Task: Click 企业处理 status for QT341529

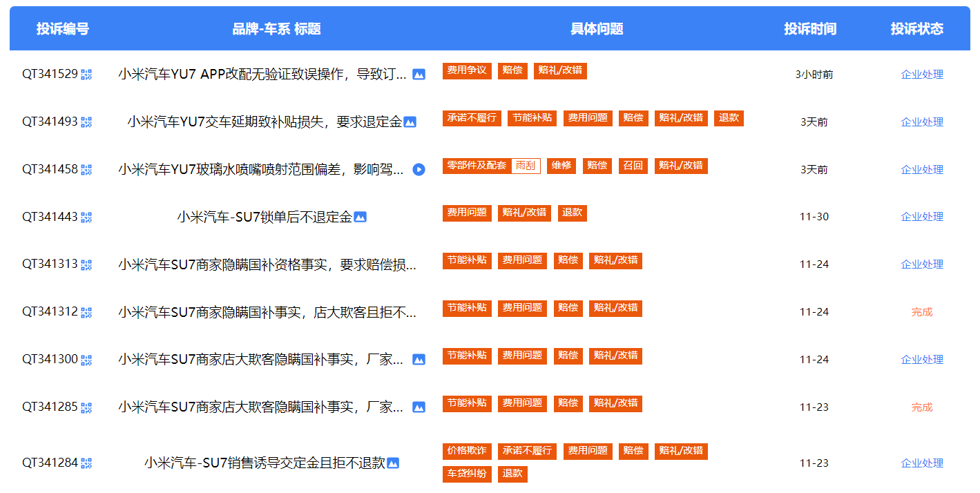Action: (x=921, y=75)
